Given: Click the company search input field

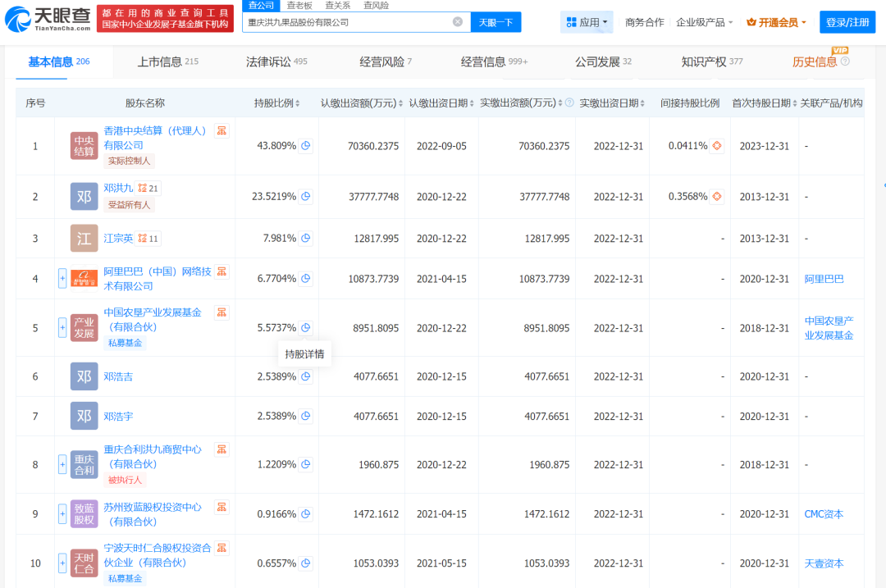Looking at the screenshot, I should 349,22.
